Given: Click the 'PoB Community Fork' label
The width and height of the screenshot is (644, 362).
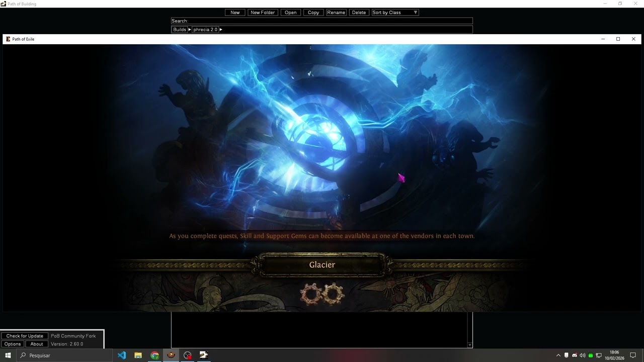Looking at the screenshot, I should pos(73,336).
